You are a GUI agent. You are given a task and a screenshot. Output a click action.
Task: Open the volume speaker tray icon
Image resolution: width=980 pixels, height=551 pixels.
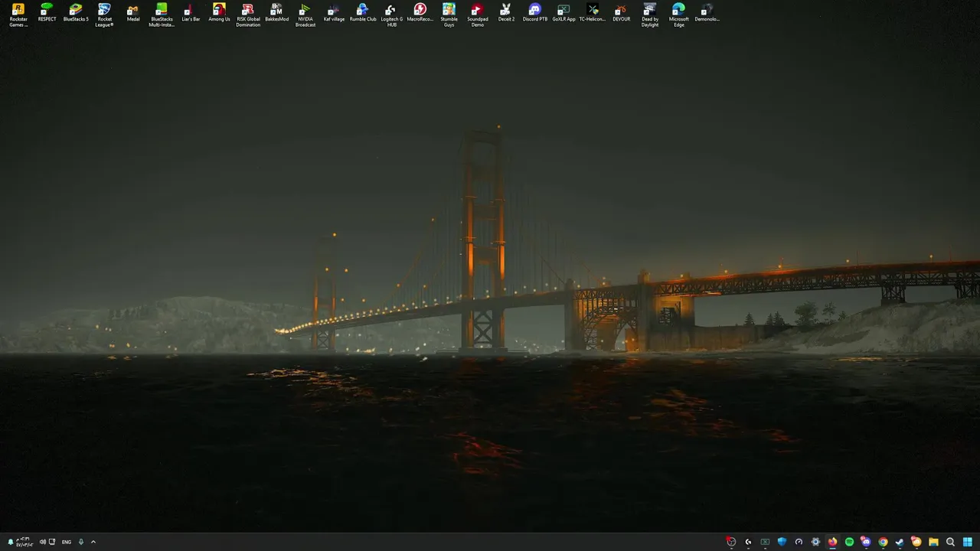click(43, 542)
